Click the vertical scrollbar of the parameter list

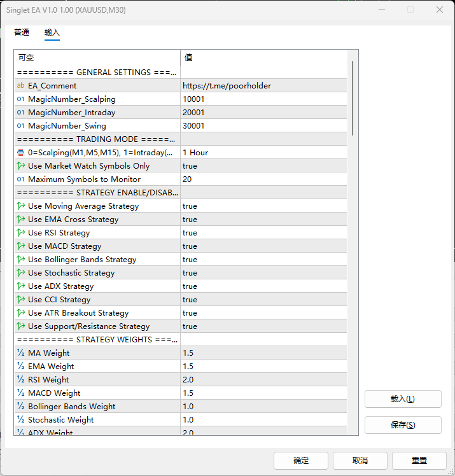pos(353,97)
